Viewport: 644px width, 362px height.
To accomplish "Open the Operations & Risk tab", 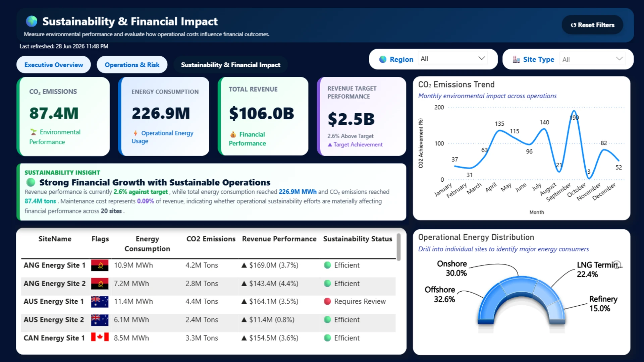I will point(132,65).
